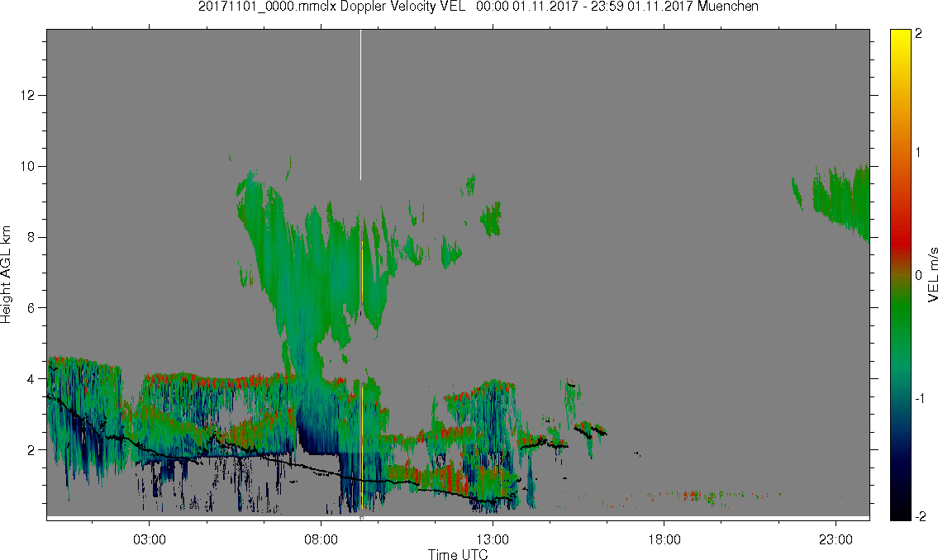Click the '12' height tick label
The height and width of the screenshot is (560, 938).
(27, 96)
